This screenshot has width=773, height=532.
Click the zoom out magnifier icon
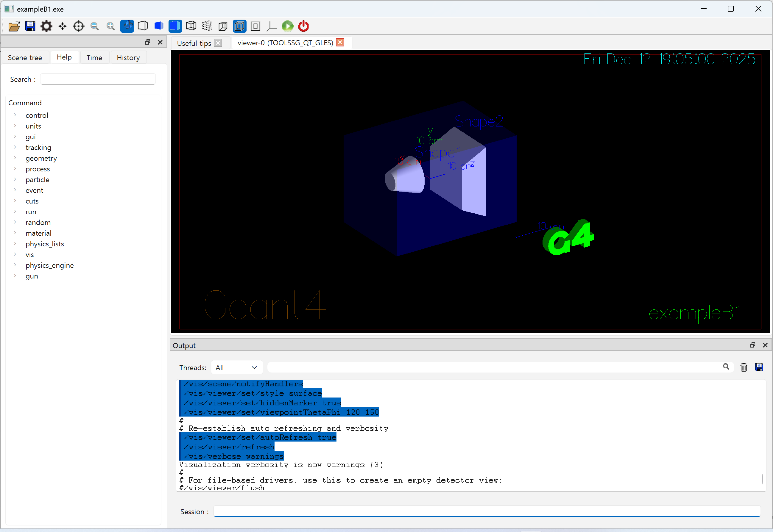coord(95,26)
